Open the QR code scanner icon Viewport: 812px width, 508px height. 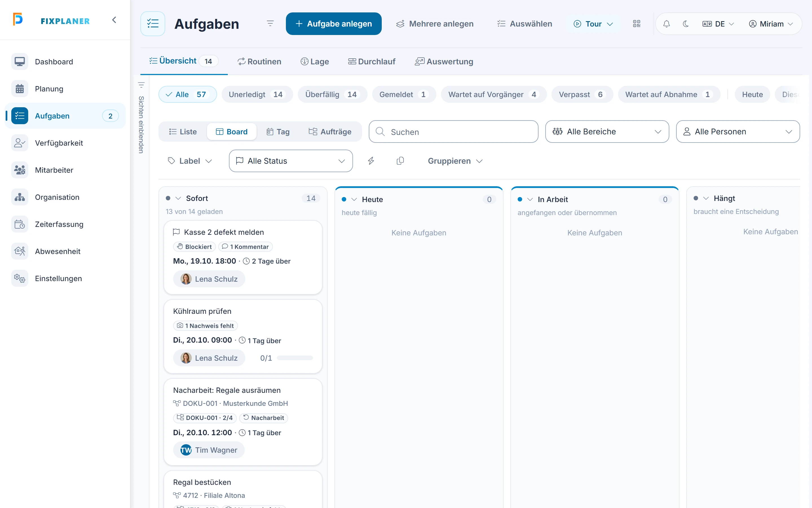pyautogui.click(x=637, y=23)
